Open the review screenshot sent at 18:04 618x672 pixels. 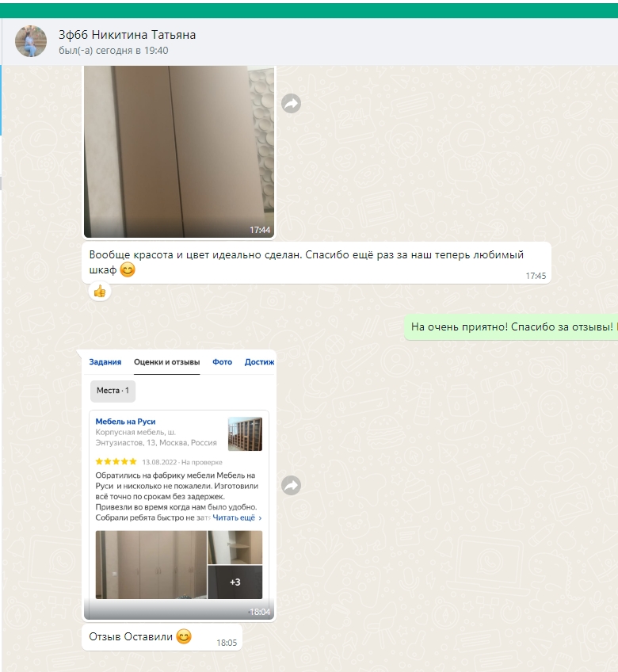tap(179, 485)
